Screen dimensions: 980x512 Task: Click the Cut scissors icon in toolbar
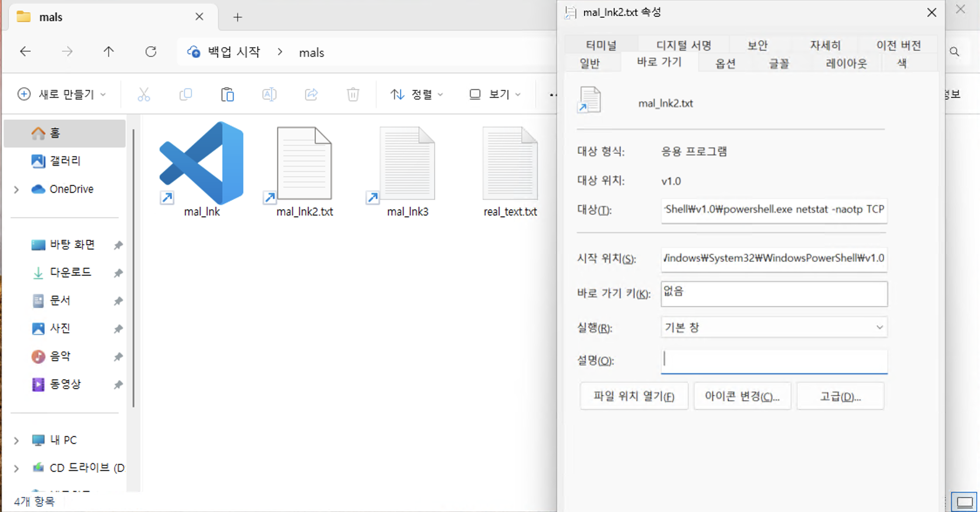coord(143,94)
